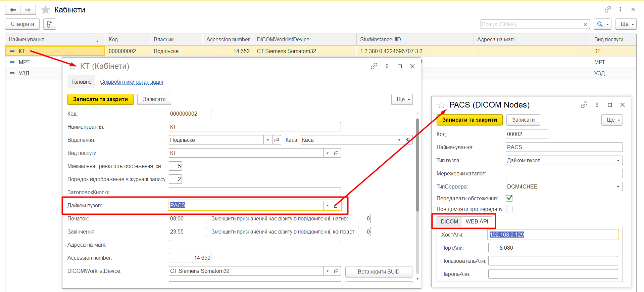This screenshot has height=292, width=644.
Task: Click the ПортАпи input field
Action: tap(501, 248)
